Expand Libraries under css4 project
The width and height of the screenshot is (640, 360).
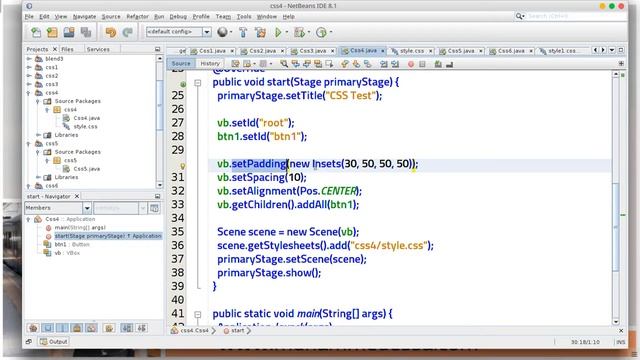click(x=38, y=135)
